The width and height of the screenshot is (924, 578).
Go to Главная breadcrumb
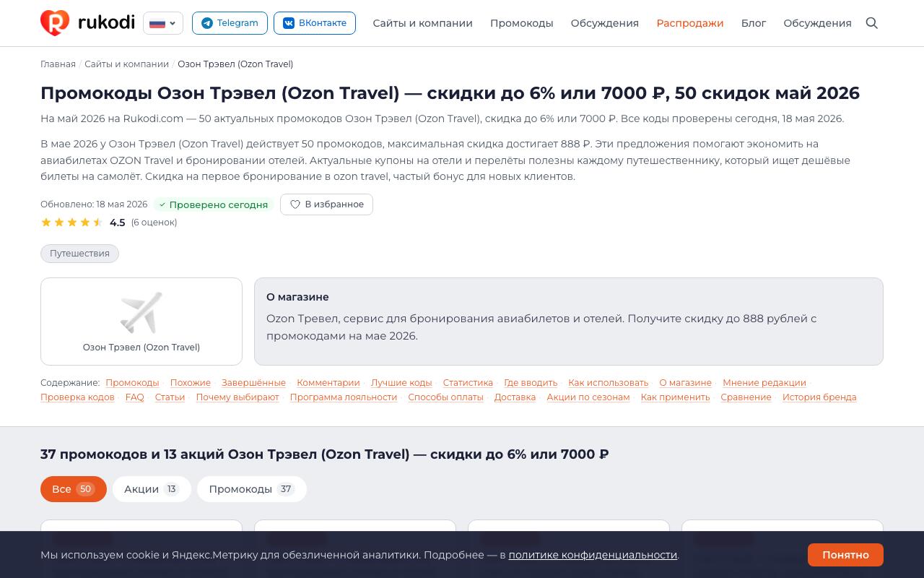click(58, 64)
